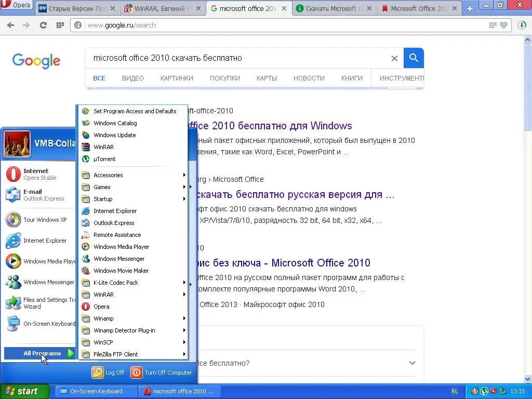The image size is (532, 399).
Task: Open the Opera menu button
Action: point(16,5)
